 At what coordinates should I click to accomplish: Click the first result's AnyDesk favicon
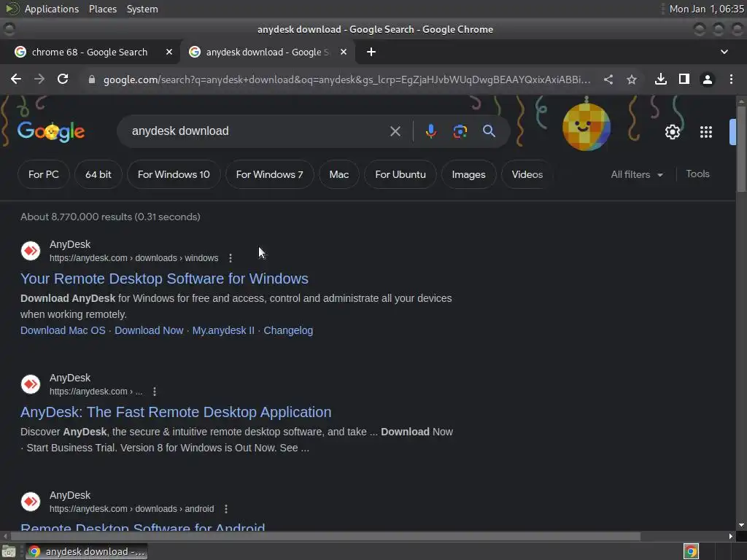pyautogui.click(x=31, y=251)
